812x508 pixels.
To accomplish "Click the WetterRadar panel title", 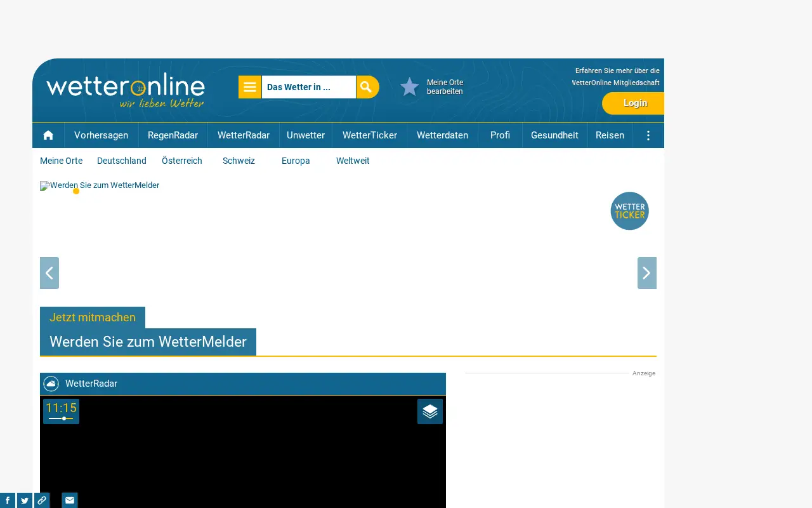I will (x=91, y=384).
